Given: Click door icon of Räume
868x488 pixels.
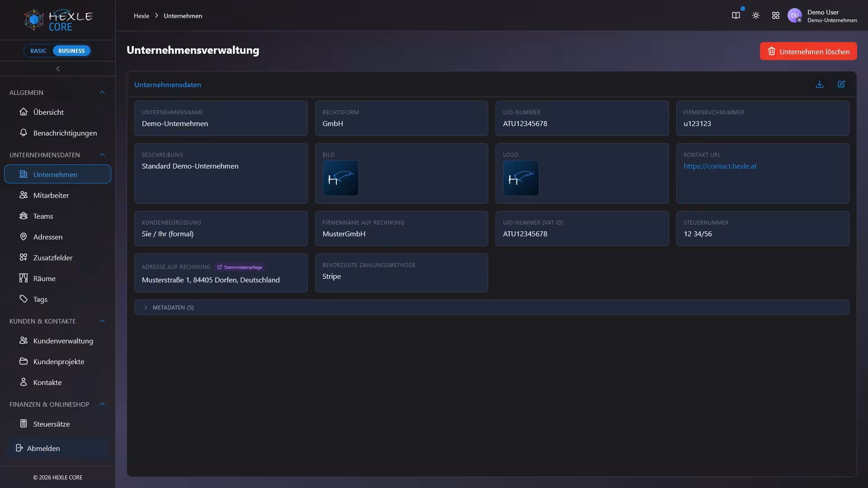Looking at the screenshot, I should pyautogui.click(x=24, y=278).
